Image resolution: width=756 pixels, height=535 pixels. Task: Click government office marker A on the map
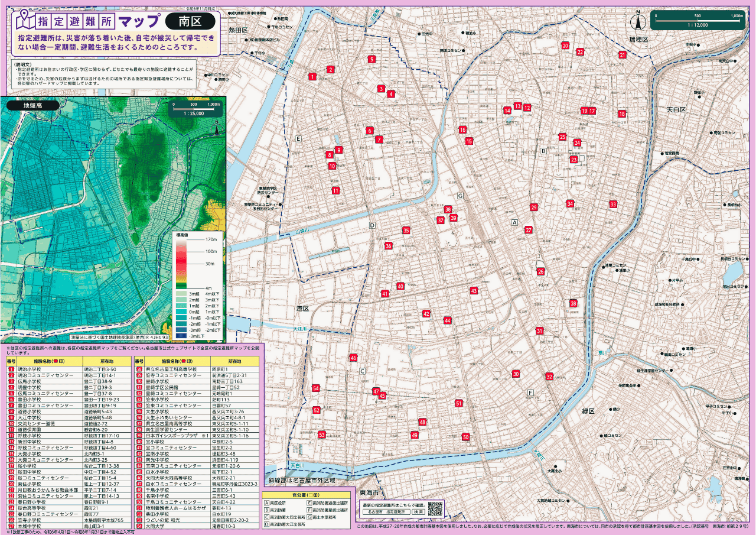(514, 223)
